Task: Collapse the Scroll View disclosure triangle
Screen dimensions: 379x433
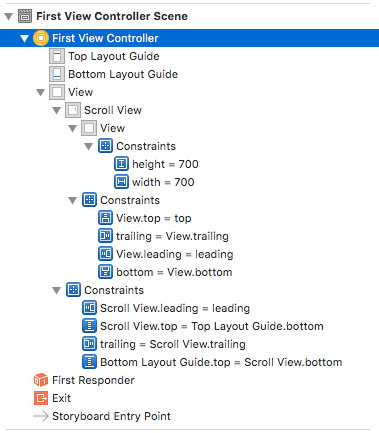Action: coord(57,110)
